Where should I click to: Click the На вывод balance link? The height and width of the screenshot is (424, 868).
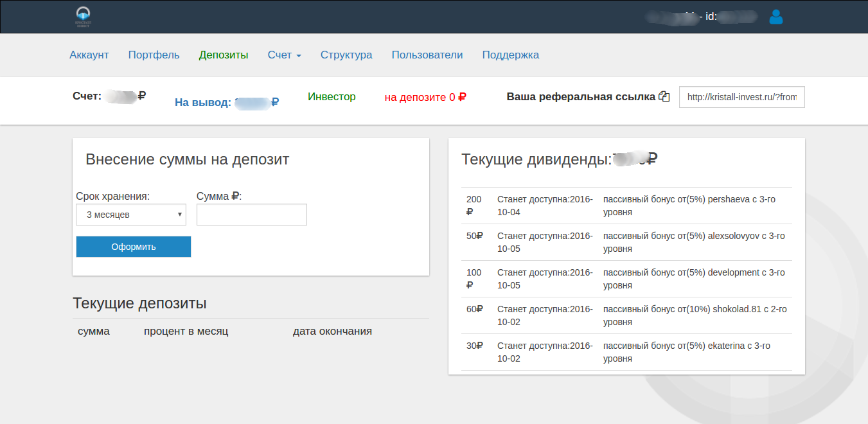pos(226,102)
